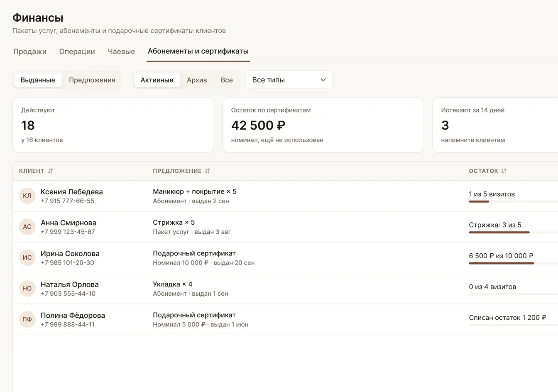This screenshot has width=558, height=392.
Task: Click the ИС avatar of Ирина Соколова
Action: pos(27,257)
